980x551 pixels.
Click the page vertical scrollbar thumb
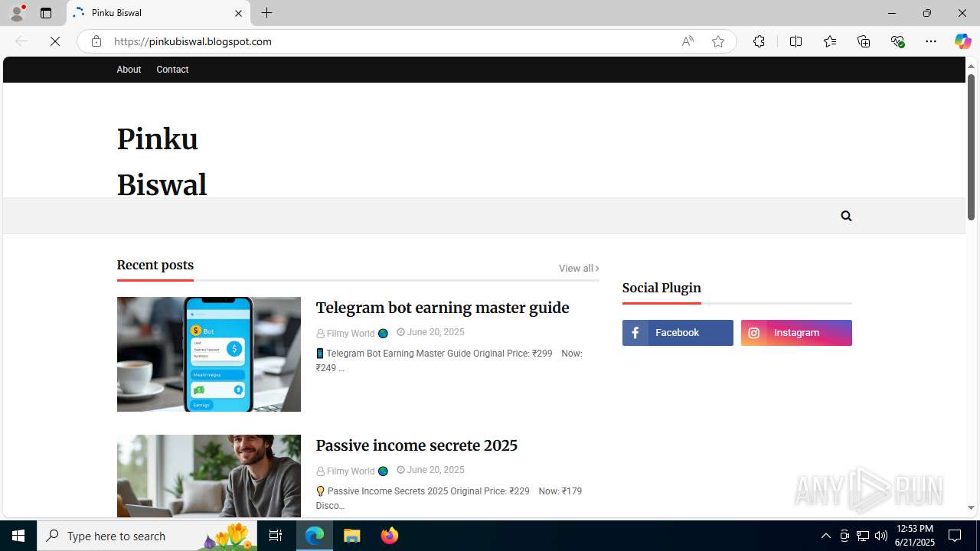(971, 147)
